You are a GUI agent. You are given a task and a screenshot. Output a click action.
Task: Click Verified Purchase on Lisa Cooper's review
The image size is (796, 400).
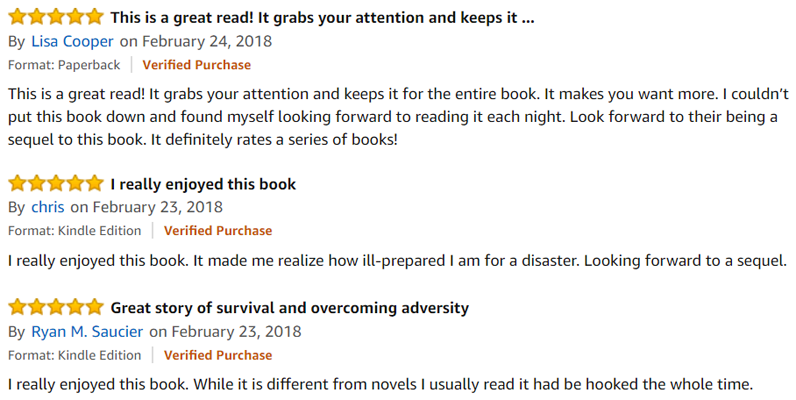coord(197,65)
